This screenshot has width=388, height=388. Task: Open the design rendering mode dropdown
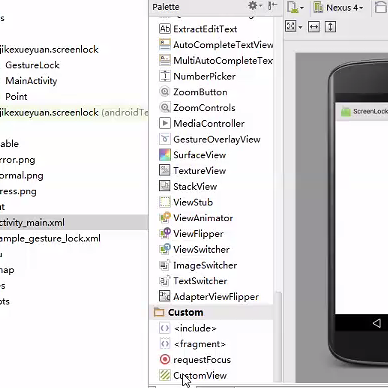(295, 8)
